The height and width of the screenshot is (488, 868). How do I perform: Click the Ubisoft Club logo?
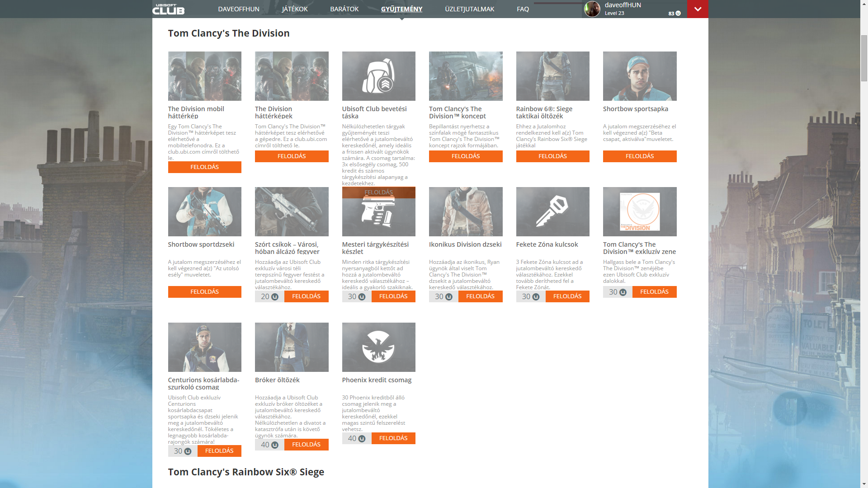168,9
